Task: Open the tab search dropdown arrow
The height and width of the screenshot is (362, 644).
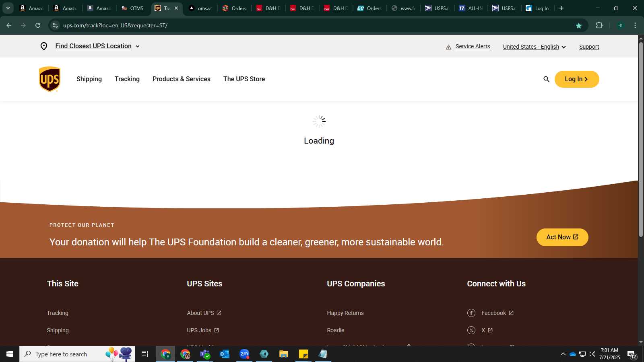Action: [8, 8]
